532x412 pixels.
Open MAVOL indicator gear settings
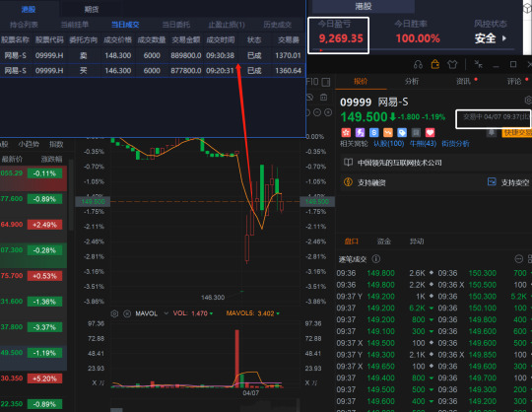[x=114, y=313]
